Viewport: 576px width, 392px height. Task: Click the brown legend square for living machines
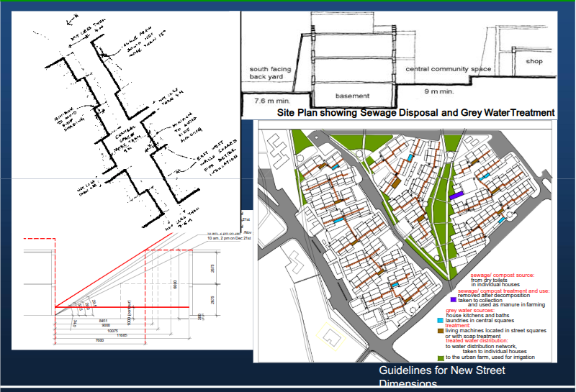pos(440,330)
